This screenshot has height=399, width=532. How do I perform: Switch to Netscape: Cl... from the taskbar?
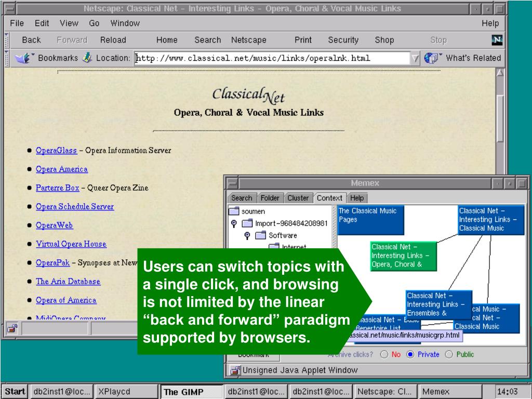coord(385,392)
